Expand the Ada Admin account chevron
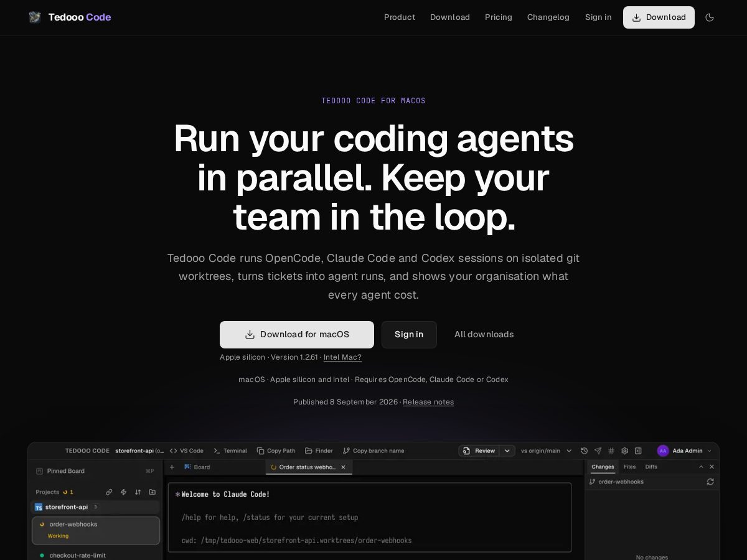 (710, 450)
